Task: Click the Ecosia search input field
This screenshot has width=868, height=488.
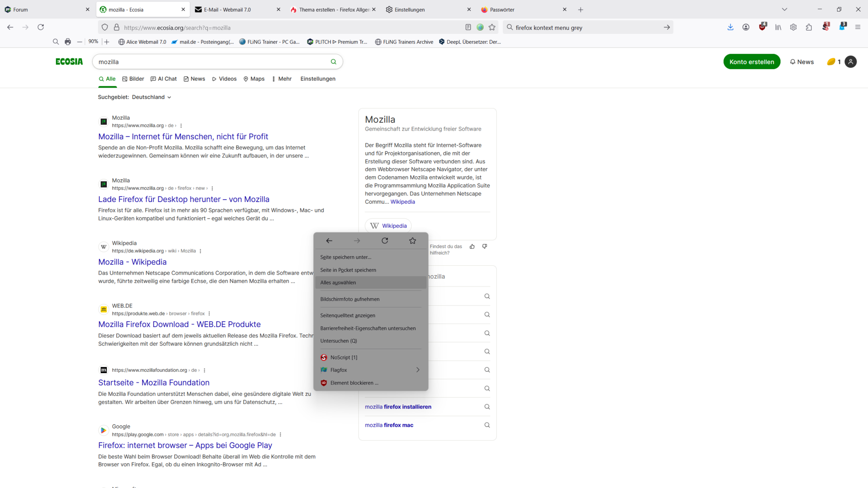Action: 212,62
